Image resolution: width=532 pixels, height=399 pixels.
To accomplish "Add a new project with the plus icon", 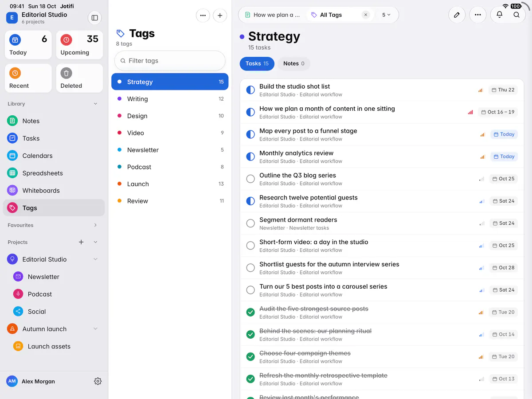I will pos(81,242).
